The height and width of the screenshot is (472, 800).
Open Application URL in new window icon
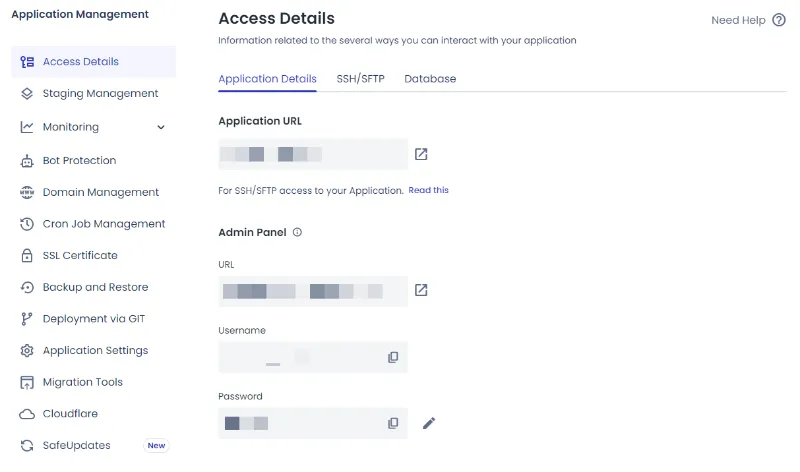(421, 154)
